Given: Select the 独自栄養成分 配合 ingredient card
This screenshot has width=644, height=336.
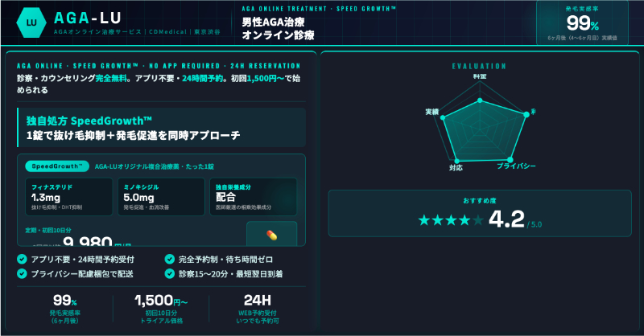Looking at the screenshot, I should (252, 197).
